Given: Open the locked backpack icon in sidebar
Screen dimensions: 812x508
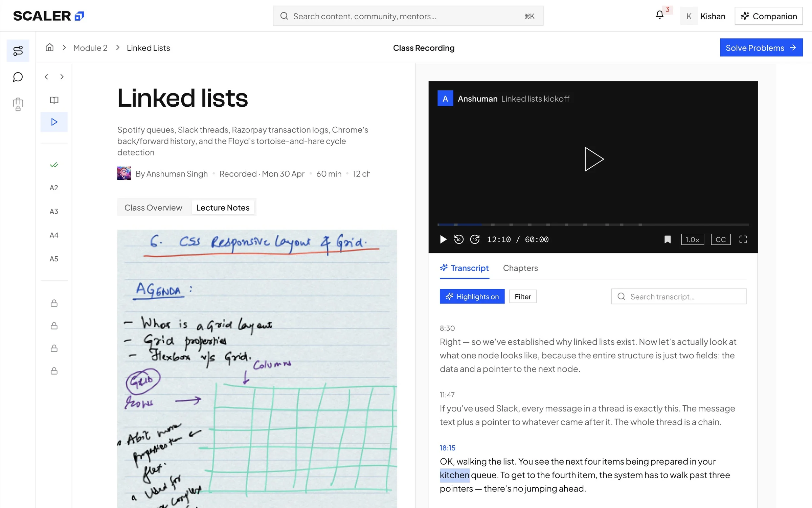Looking at the screenshot, I should 18,104.
